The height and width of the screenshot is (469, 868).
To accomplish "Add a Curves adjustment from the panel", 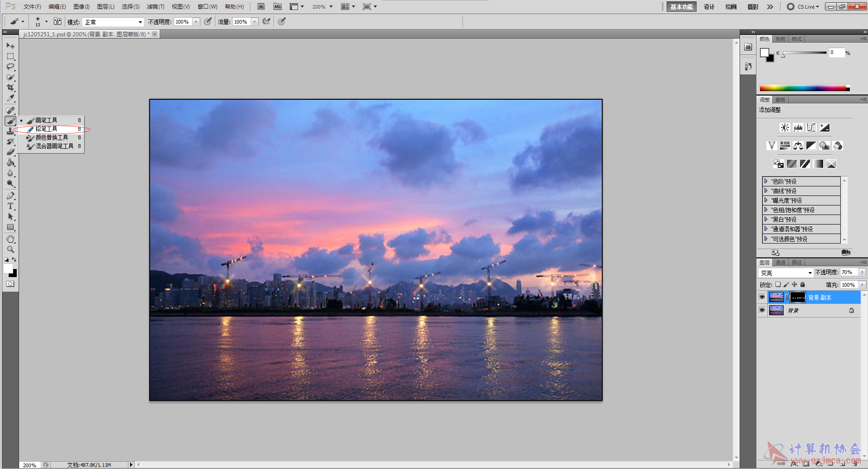I will pos(811,127).
